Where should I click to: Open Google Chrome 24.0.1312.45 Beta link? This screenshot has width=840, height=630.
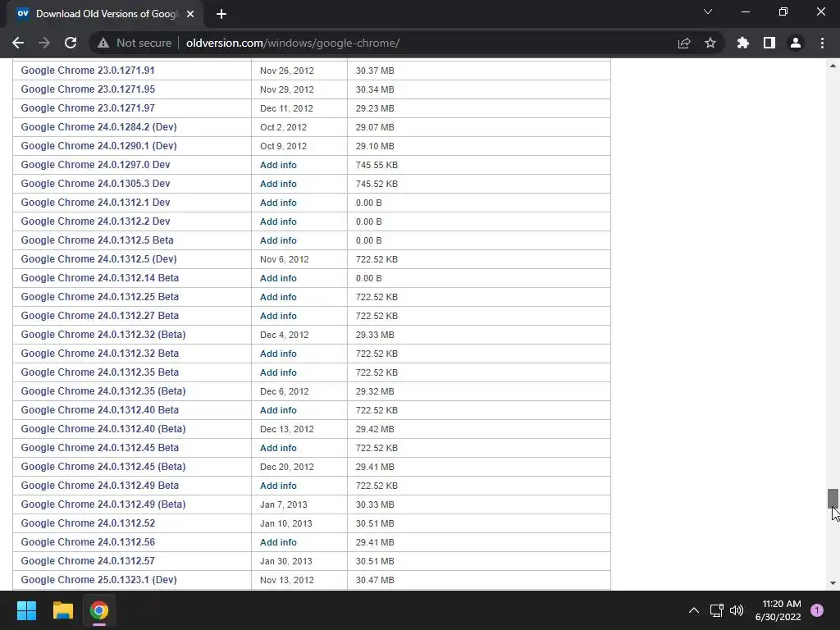(99, 447)
